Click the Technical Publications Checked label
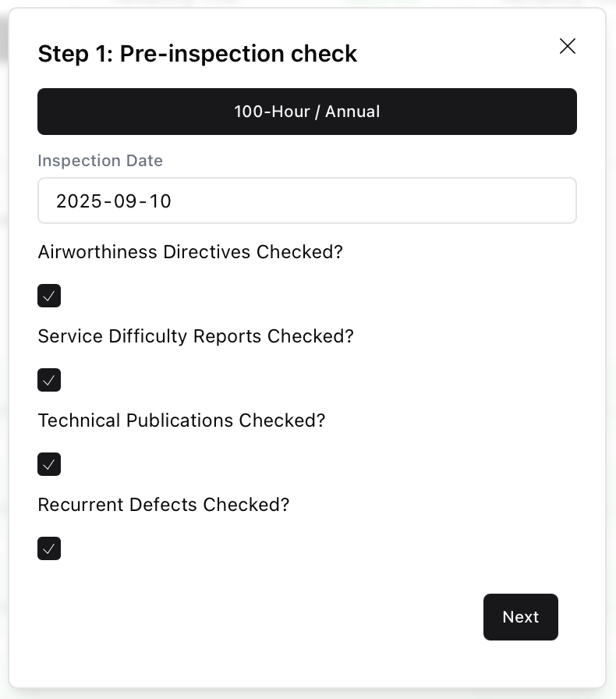This screenshot has height=699, width=616. pyautogui.click(x=182, y=420)
